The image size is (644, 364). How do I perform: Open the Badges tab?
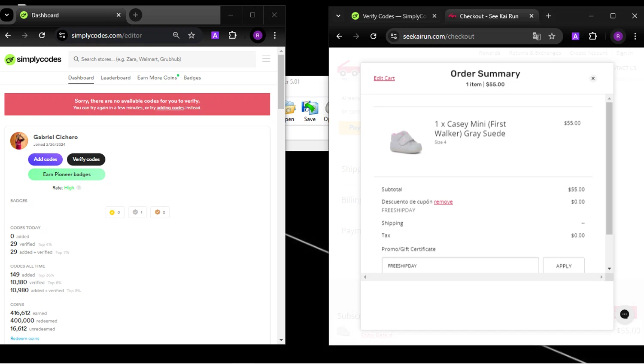point(192,78)
